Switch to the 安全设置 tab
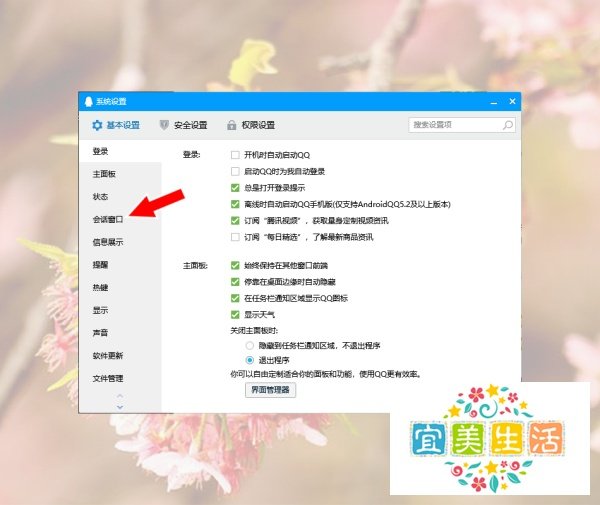Viewport: 600px width, 505px height. [183, 125]
